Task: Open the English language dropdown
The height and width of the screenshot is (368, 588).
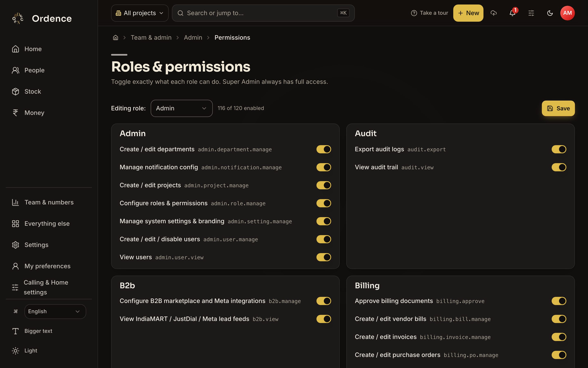Action: [x=55, y=311]
